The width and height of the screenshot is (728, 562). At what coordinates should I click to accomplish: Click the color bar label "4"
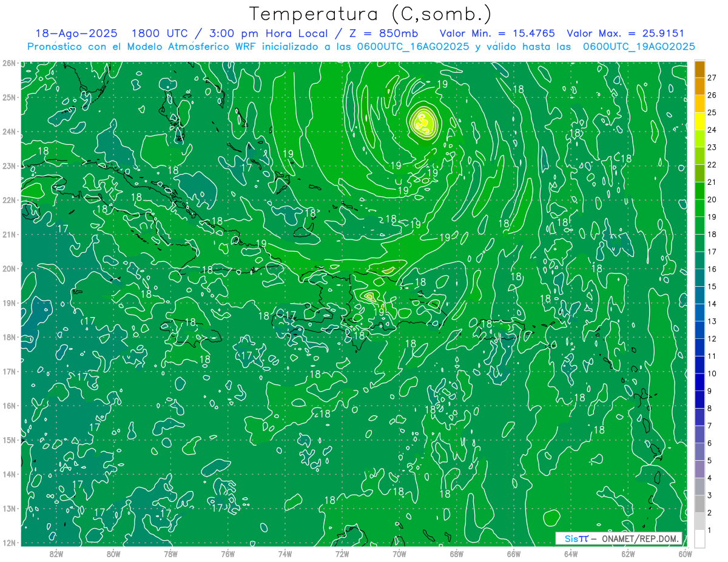coord(710,478)
